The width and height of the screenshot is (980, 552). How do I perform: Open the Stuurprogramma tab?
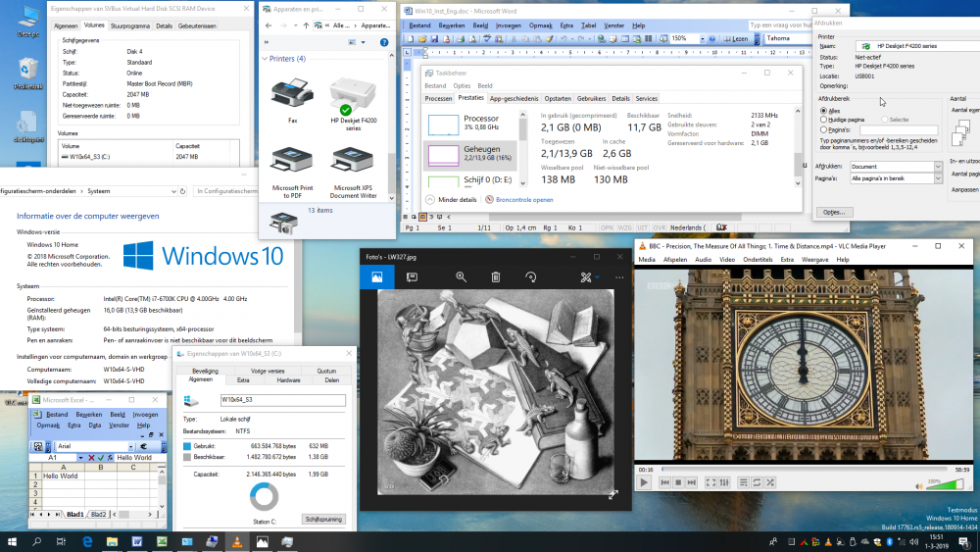click(130, 25)
